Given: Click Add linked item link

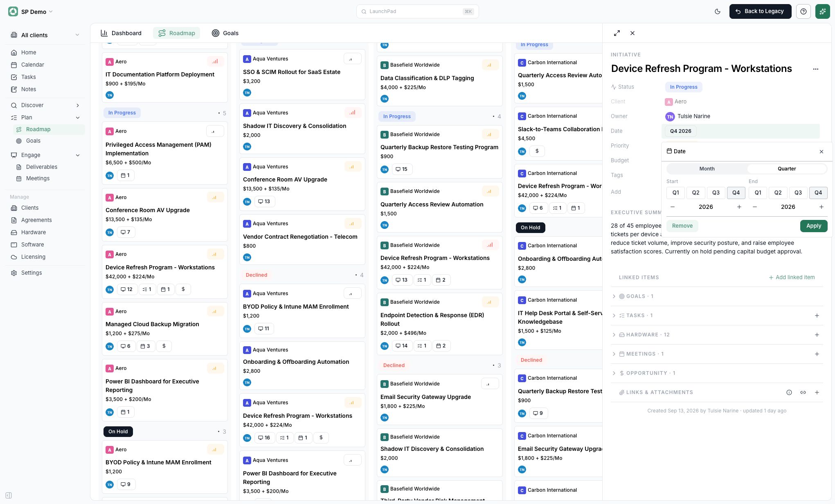Looking at the screenshot, I should click(792, 277).
